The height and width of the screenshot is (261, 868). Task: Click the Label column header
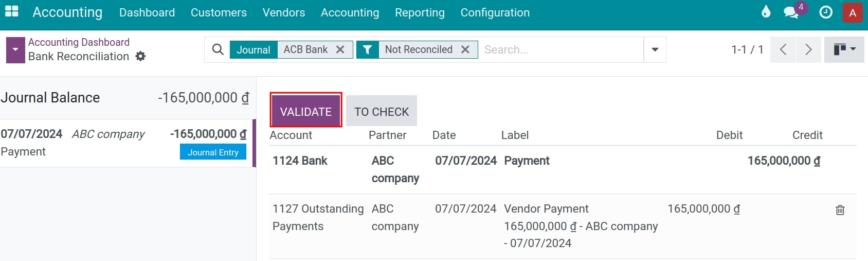515,135
